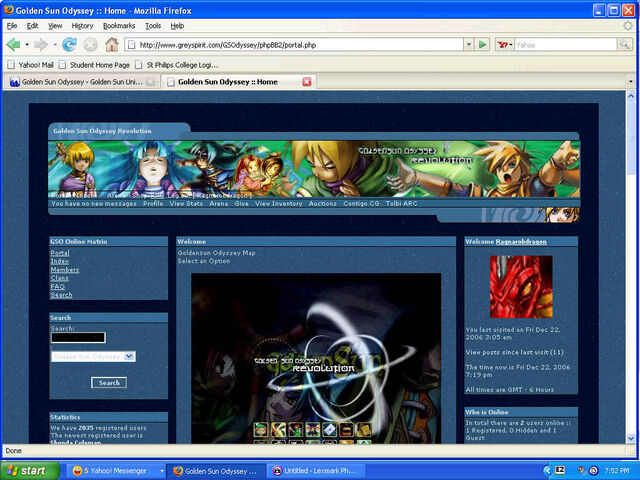640x480 pixels.
Task: Close the Golden Sun Odyssey :: Home tab
Action: 307,82
